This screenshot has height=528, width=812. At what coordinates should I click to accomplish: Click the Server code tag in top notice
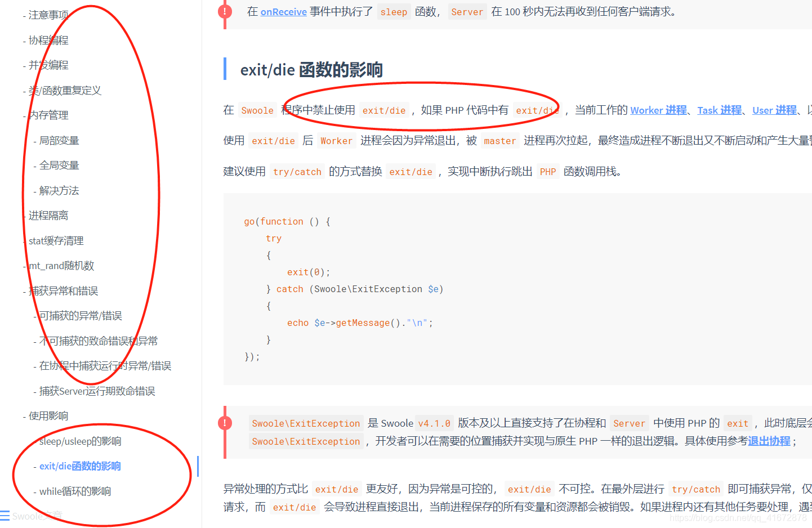pos(467,12)
